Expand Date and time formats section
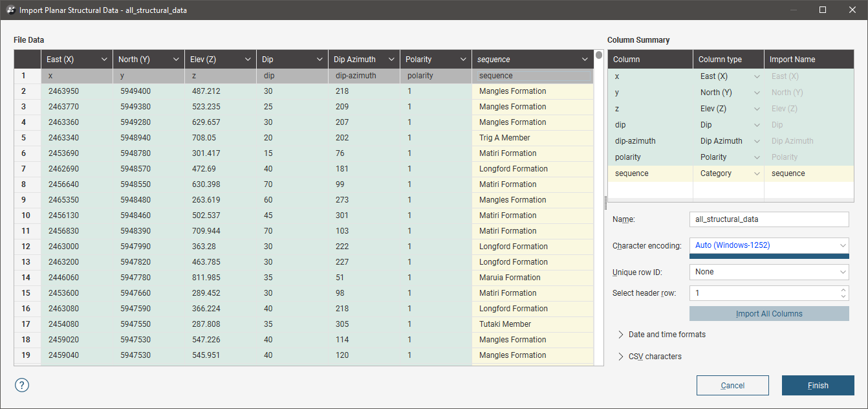 tap(666, 335)
